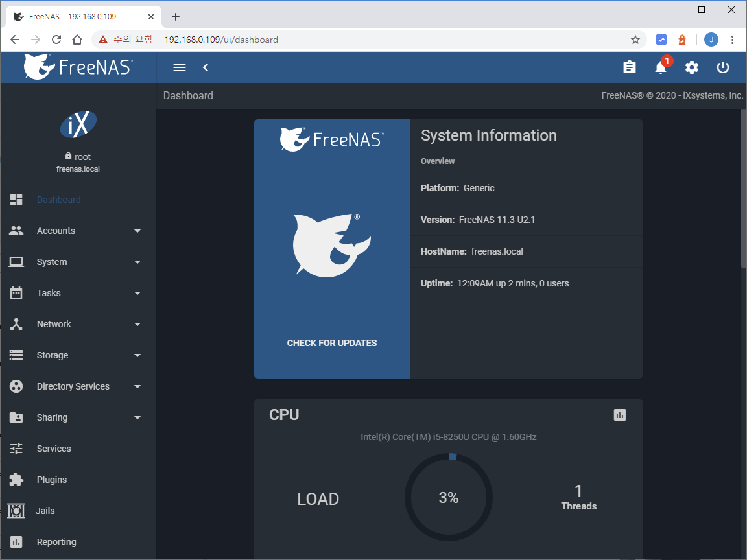747x560 pixels.
Task: Click freenas.local under root in sidebar
Action: pos(78,169)
